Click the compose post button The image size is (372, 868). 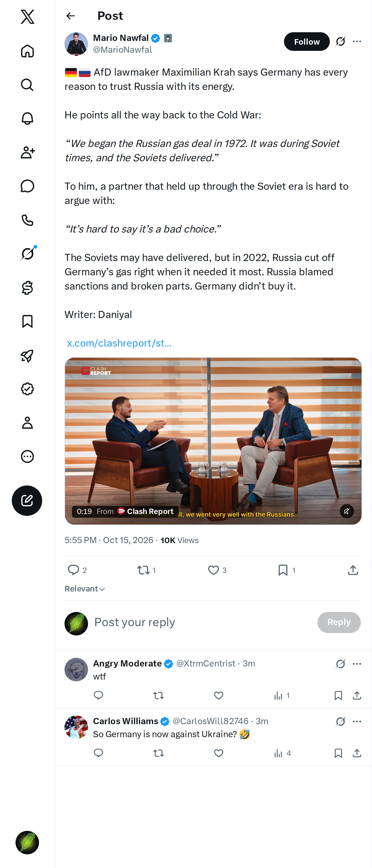pos(27,500)
